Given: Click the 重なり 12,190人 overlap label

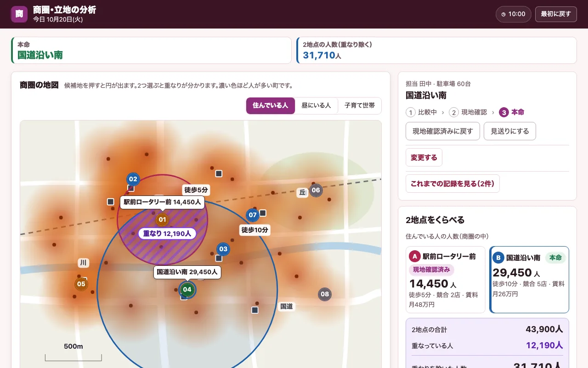Looking at the screenshot, I should (167, 234).
